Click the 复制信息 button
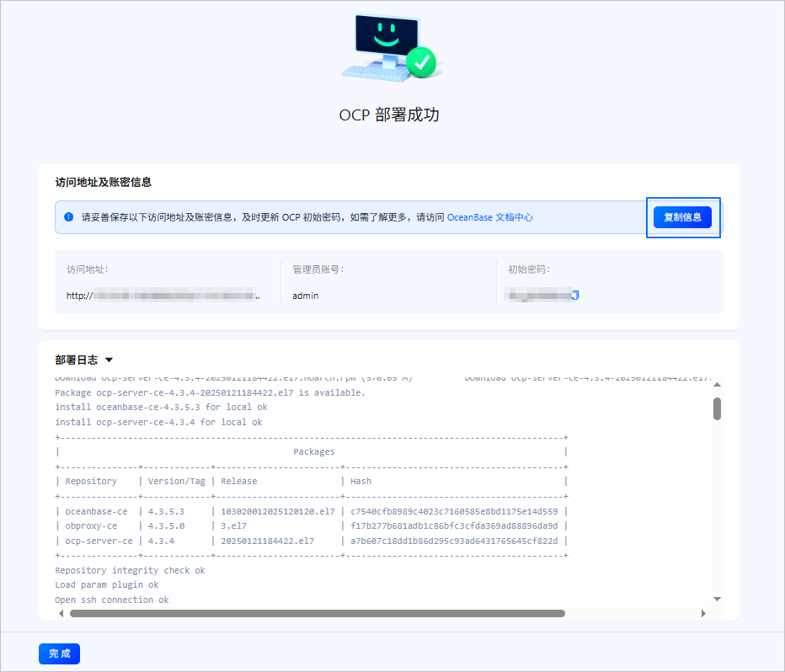The height and width of the screenshot is (672, 785). coord(682,217)
